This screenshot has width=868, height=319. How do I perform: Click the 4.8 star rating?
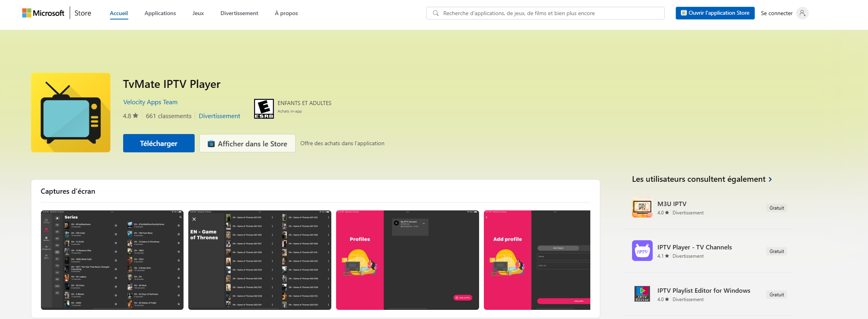pos(130,116)
